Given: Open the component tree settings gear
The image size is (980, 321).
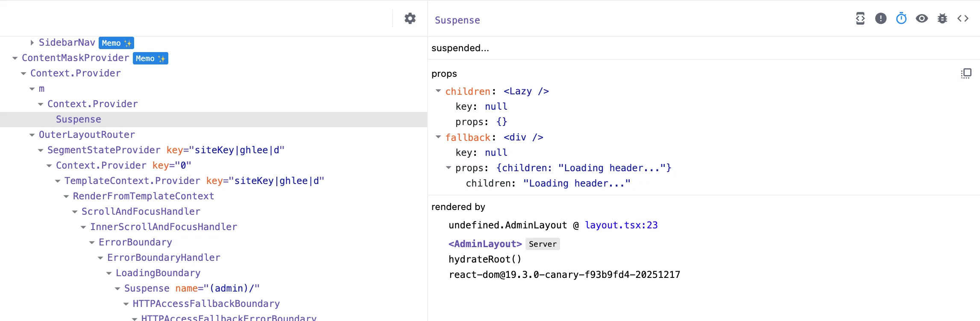Looking at the screenshot, I should pos(410,18).
